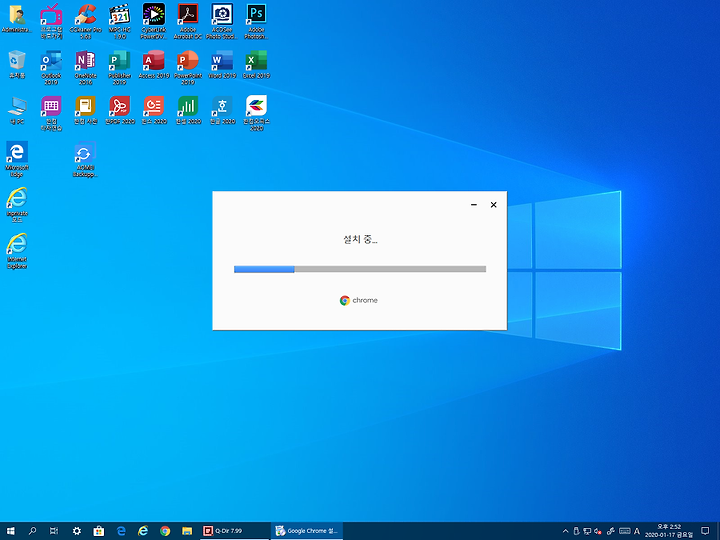
Task: Switch to Q-Dir 7.99 taskbar button
Action: 235,531
